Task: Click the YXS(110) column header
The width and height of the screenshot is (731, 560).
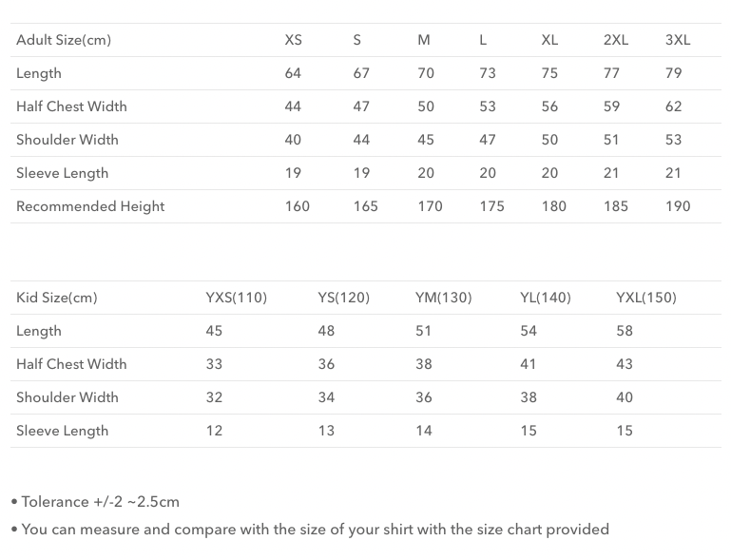Action: coord(237,298)
